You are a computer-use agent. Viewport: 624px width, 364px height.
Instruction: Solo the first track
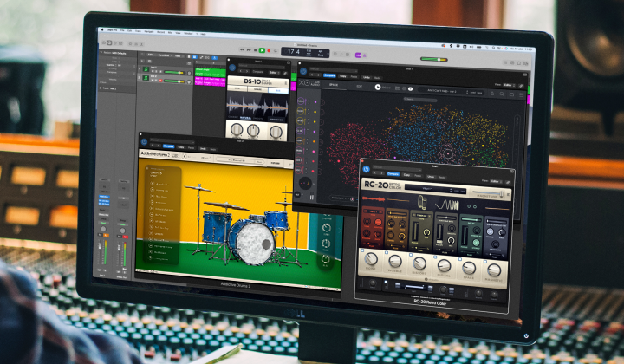click(x=156, y=72)
